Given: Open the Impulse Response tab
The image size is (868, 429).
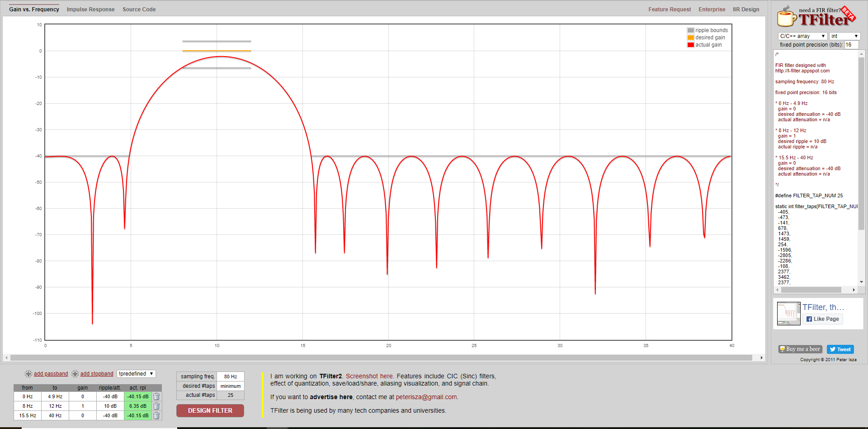Looking at the screenshot, I should [x=90, y=10].
